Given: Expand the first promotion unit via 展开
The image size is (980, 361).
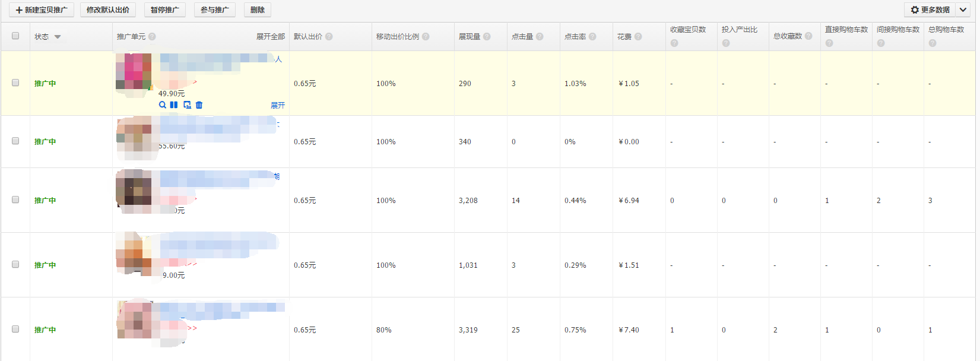Looking at the screenshot, I should [x=277, y=106].
